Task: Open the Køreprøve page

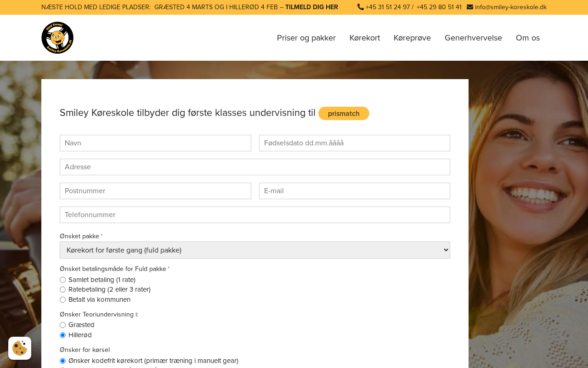Action: [x=412, y=38]
